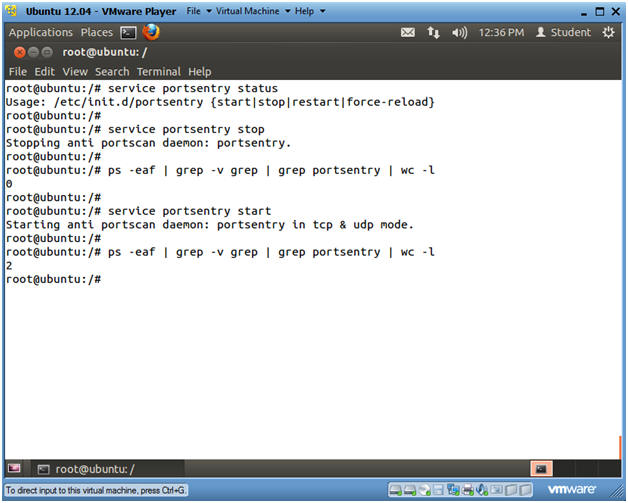
Task: Click the printer device icon
Action: (468, 490)
